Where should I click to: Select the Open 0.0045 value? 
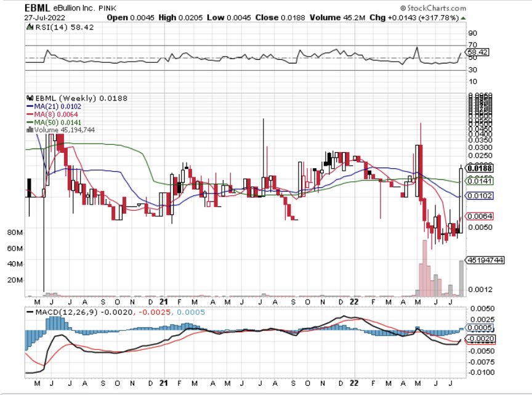point(131,17)
